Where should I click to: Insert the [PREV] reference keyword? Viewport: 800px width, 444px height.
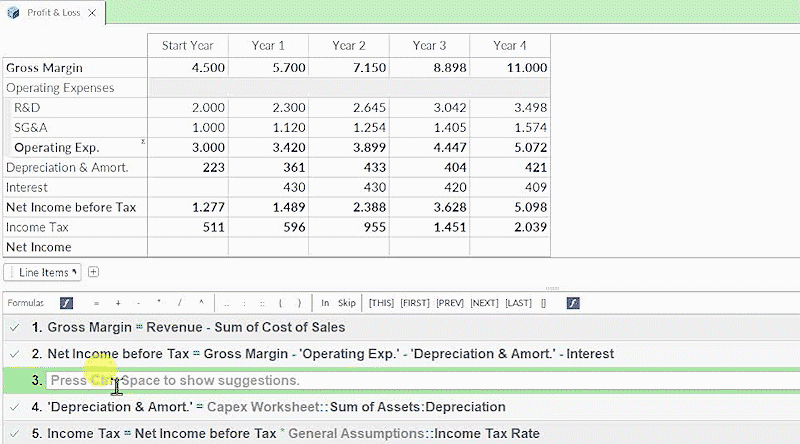click(x=449, y=302)
